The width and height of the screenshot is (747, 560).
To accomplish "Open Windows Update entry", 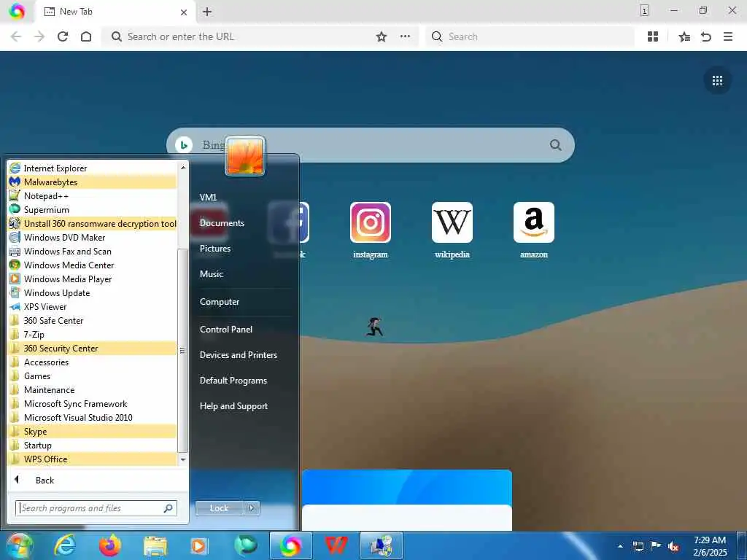I will 92,293.
